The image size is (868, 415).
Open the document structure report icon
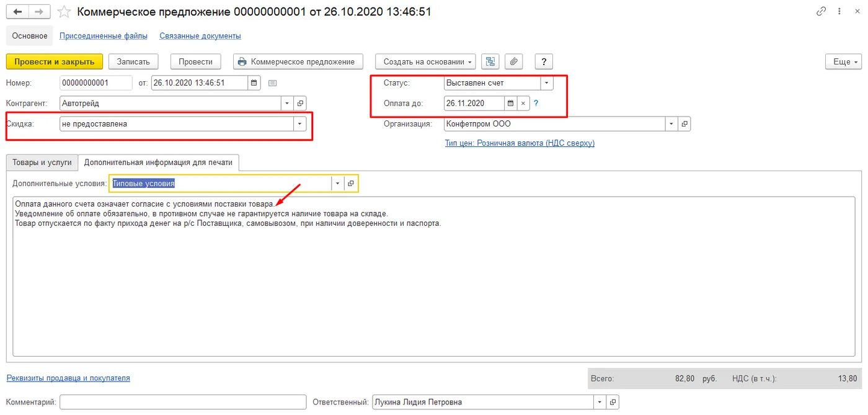[491, 61]
